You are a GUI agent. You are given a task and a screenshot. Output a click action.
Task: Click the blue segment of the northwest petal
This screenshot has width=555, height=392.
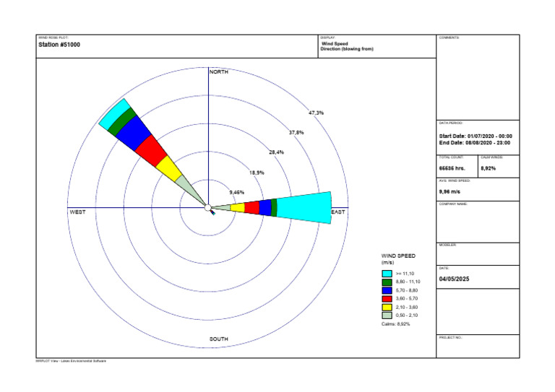[x=134, y=134]
